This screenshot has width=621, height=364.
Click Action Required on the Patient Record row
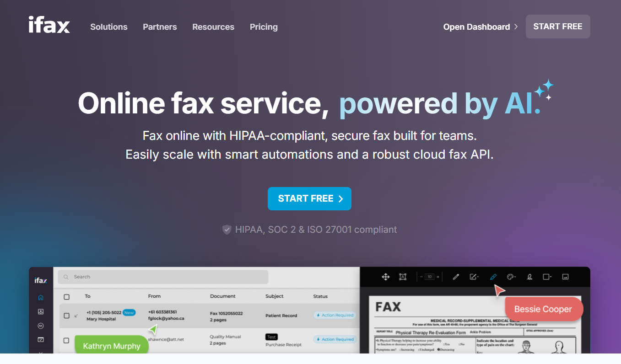(335, 315)
